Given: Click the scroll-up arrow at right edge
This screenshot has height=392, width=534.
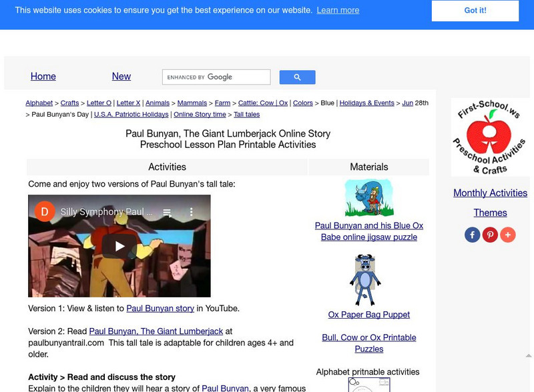Looking at the screenshot, I should click(529, 355).
